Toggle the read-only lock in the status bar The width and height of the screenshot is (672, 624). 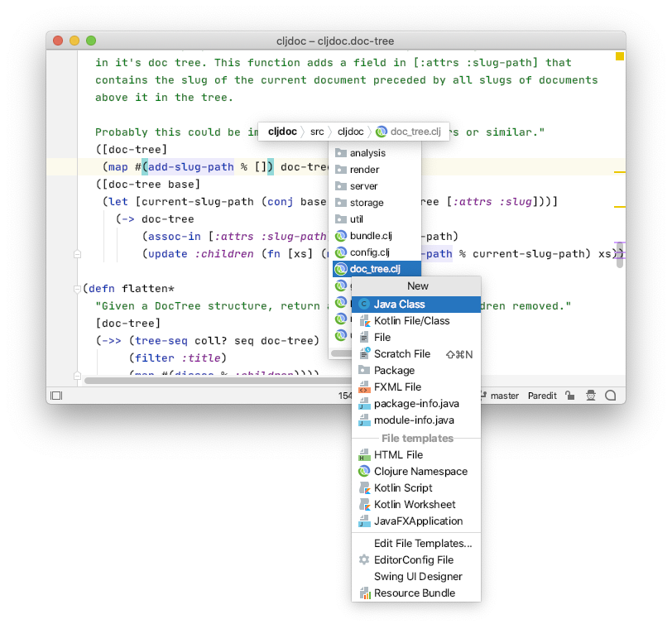click(x=569, y=395)
